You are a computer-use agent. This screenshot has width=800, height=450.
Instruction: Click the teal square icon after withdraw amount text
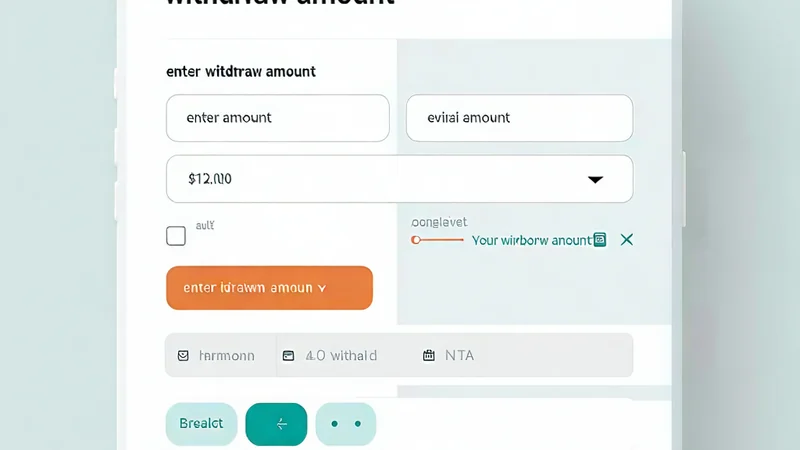(600, 240)
